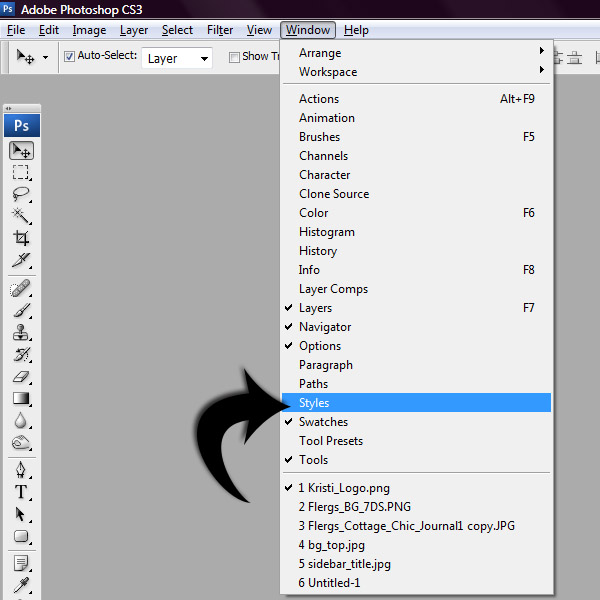Screen dimensions: 600x600
Task: Uncheck Layers in Window menu
Action: (416, 308)
